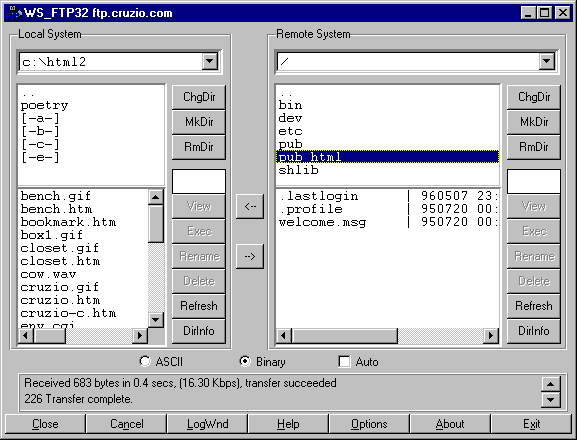Click local MkDir button
This screenshot has width=577, height=440.
click(x=199, y=122)
